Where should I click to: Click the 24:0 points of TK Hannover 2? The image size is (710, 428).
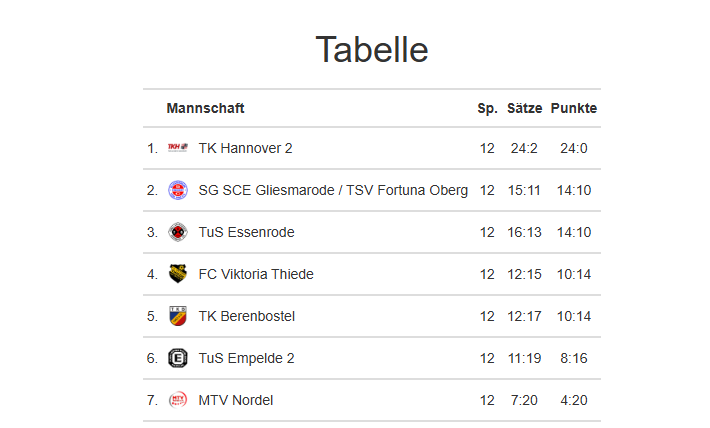573,148
